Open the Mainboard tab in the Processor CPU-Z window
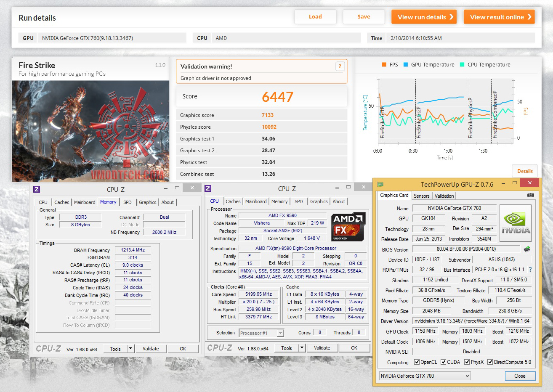 256,201
